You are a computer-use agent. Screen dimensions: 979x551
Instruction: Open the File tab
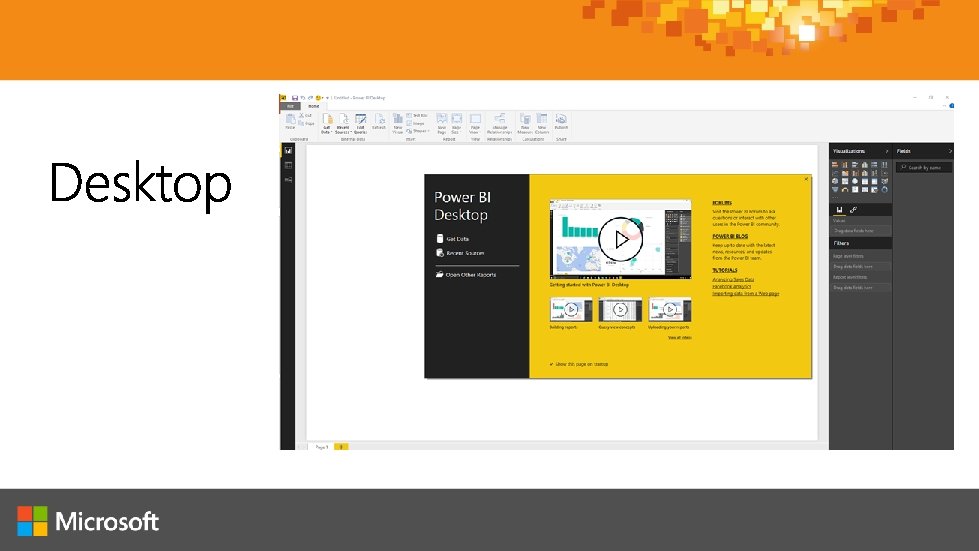pos(290,106)
